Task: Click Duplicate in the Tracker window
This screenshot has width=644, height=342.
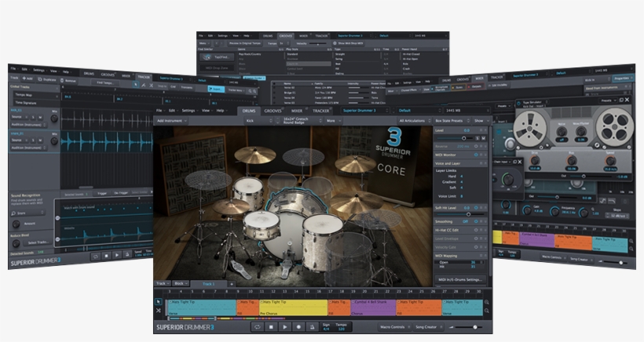Action: (47, 79)
